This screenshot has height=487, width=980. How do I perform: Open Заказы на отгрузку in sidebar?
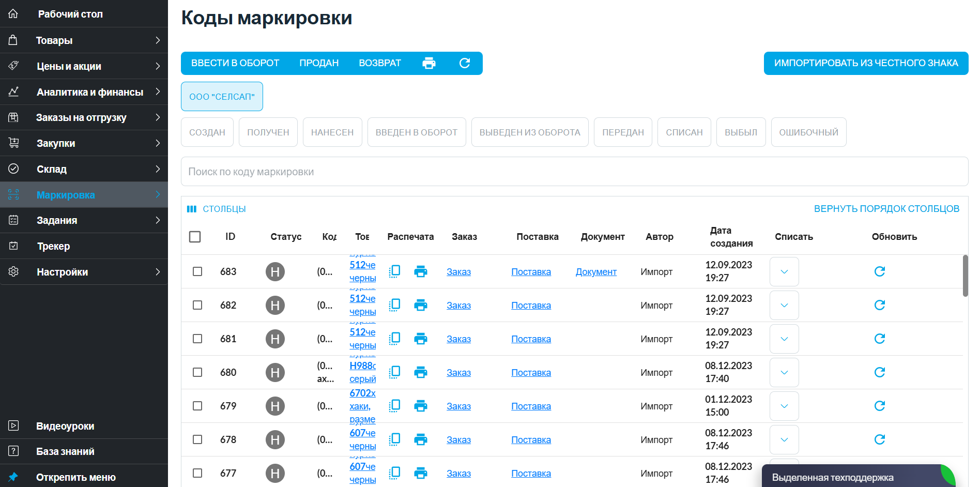click(84, 117)
